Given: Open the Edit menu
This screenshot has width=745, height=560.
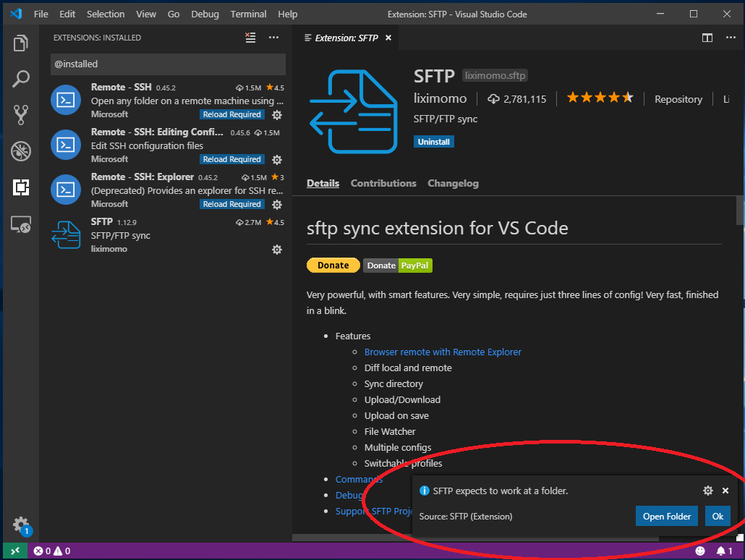Looking at the screenshot, I should tap(67, 14).
